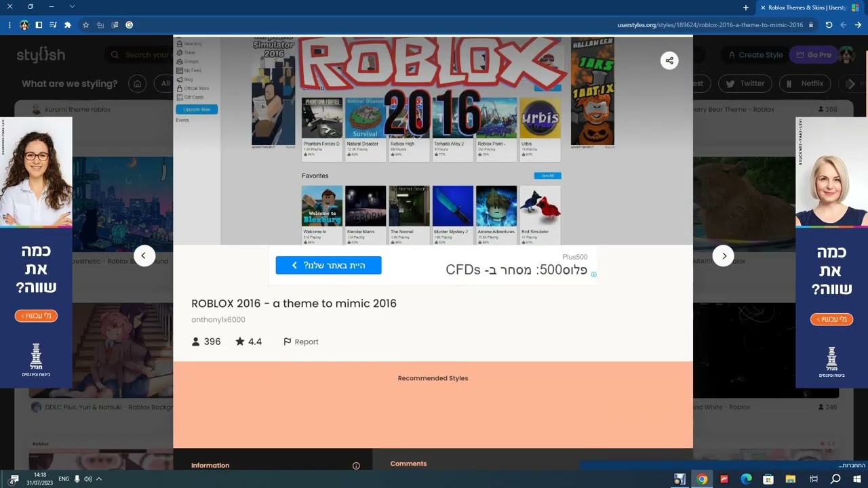Select the Twitter category chip
The image size is (868, 488).
(x=745, y=83)
